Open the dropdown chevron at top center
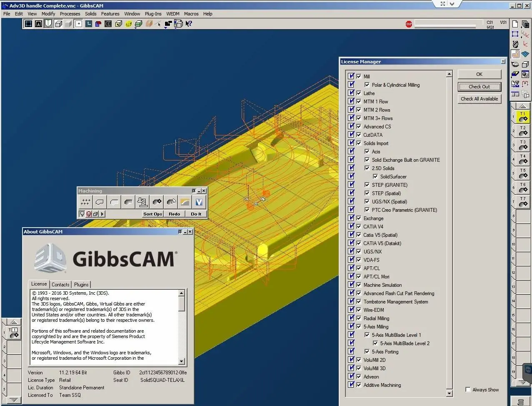532x406 pixels. (452, 4)
